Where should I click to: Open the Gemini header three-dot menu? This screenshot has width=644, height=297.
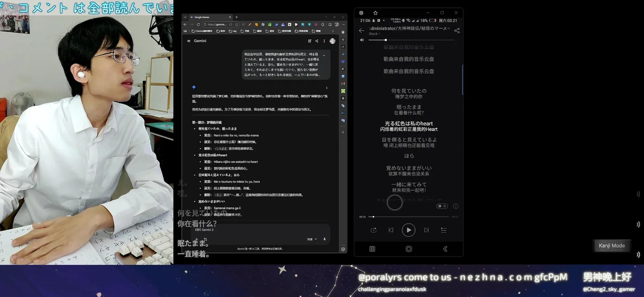coord(324,41)
